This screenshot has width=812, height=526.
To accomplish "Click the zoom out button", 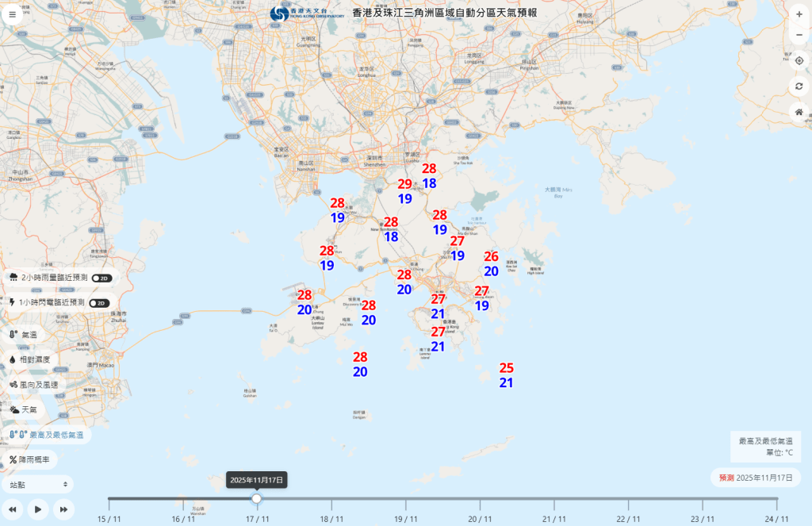I will (x=799, y=35).
